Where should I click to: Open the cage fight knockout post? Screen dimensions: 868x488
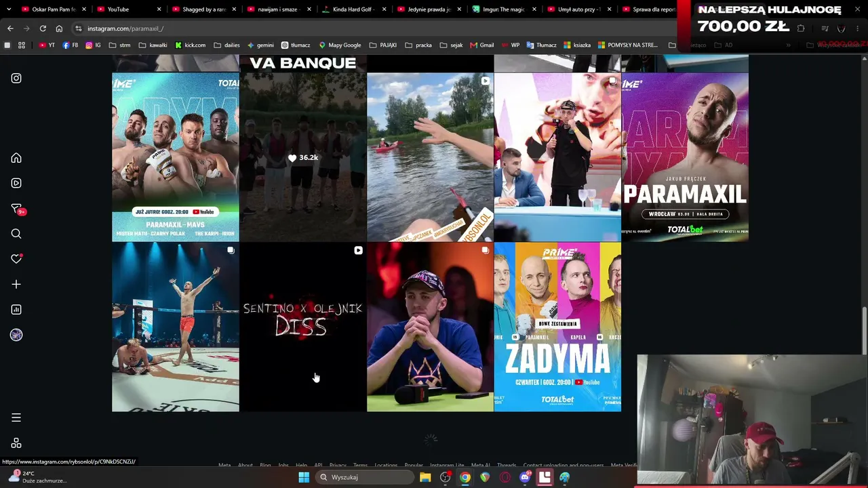point(176,327)
